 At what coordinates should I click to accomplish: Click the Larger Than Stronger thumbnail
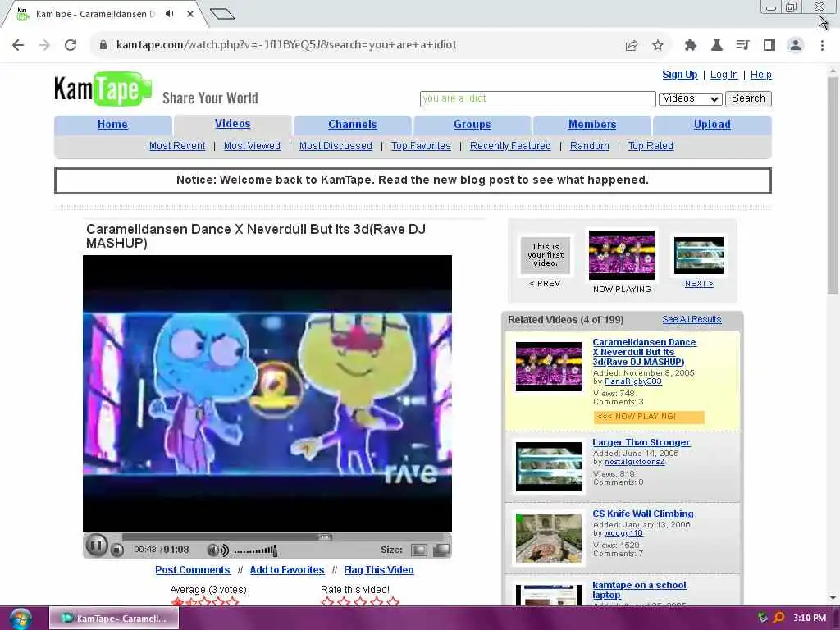click(x=549, y=467)
